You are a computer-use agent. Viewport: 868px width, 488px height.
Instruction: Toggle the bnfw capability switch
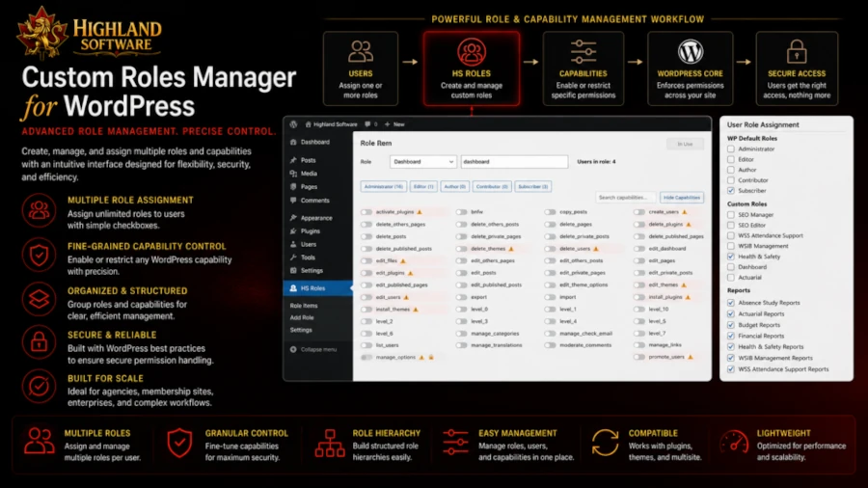pyautogui.click(x=462, y=212)
